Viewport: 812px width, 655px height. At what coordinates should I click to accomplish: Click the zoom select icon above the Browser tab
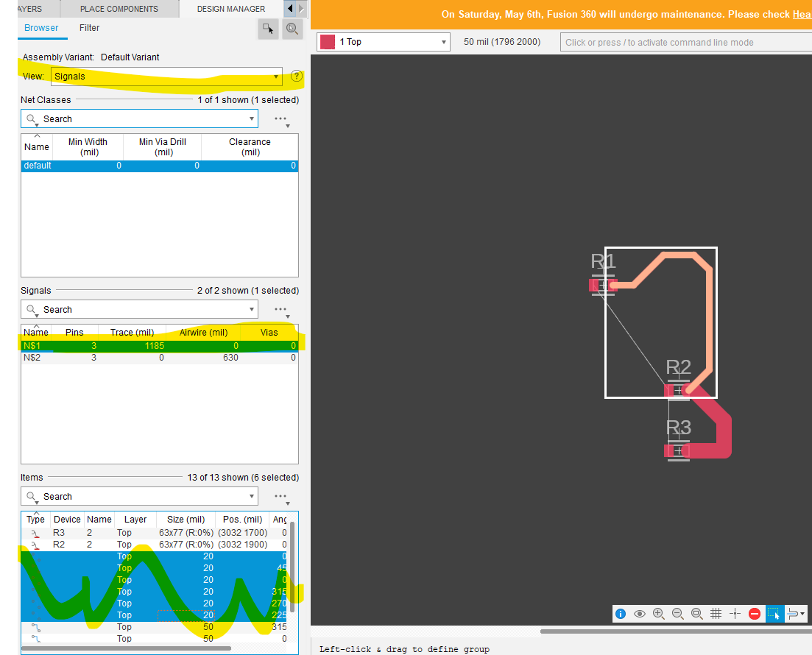click(x=292, y=29)
